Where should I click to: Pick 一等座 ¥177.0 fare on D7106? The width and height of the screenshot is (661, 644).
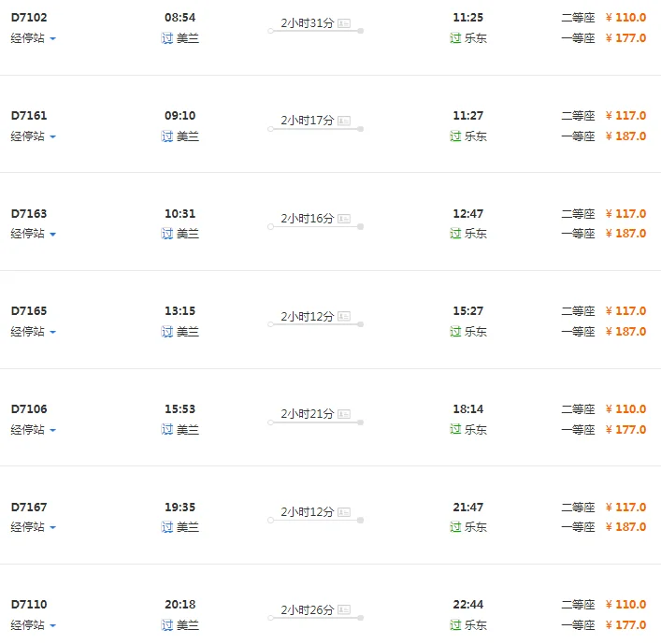coord(625,430)
